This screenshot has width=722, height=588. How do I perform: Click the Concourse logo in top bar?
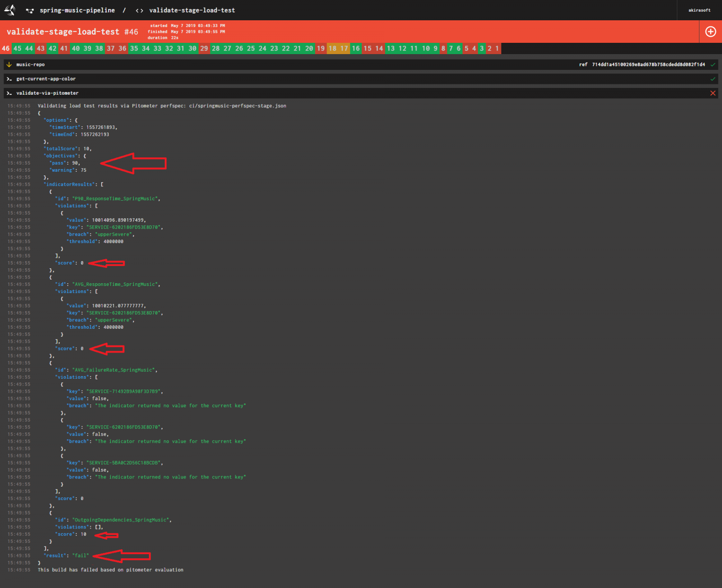coord(9,10)
